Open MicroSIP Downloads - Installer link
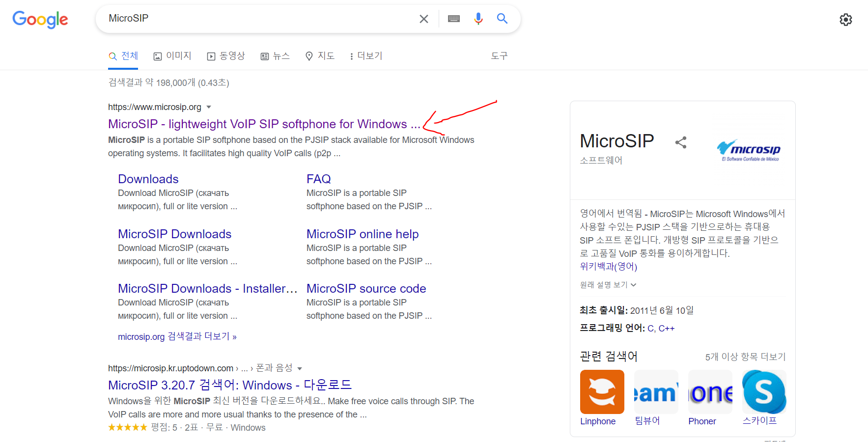The height and width of the screenshot is (442, 868). pos(208,288)
